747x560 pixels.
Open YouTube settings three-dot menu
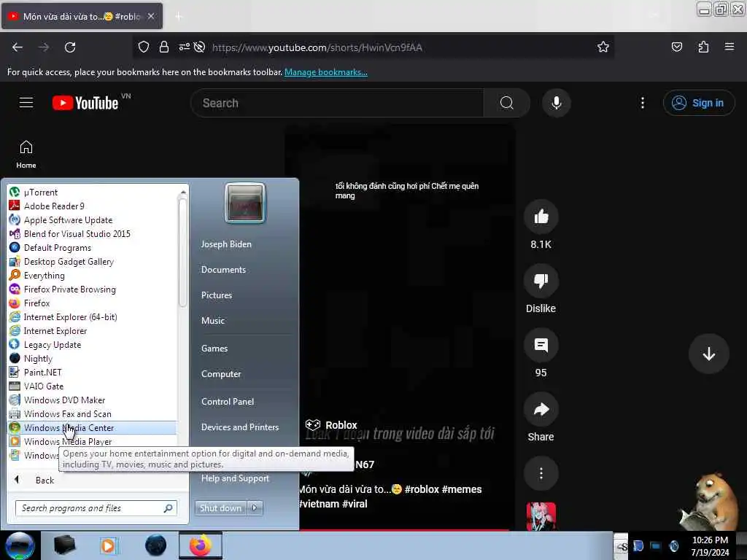click(642, 103)
